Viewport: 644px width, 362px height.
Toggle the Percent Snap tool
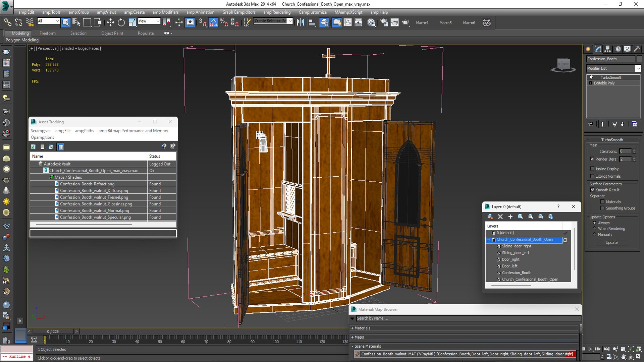point(224,22)
